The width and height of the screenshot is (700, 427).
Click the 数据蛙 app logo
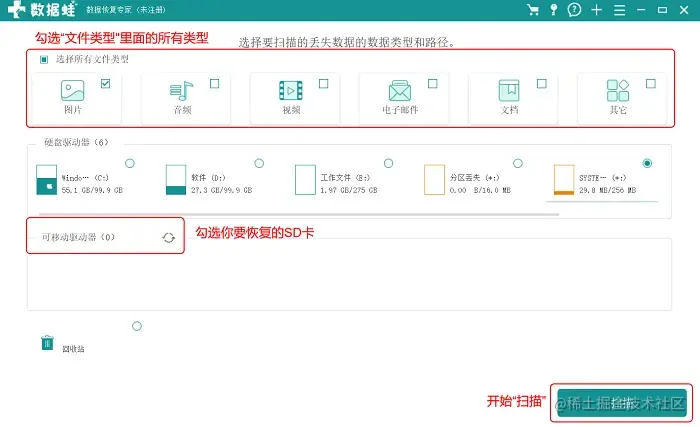(x=42, y=9)
